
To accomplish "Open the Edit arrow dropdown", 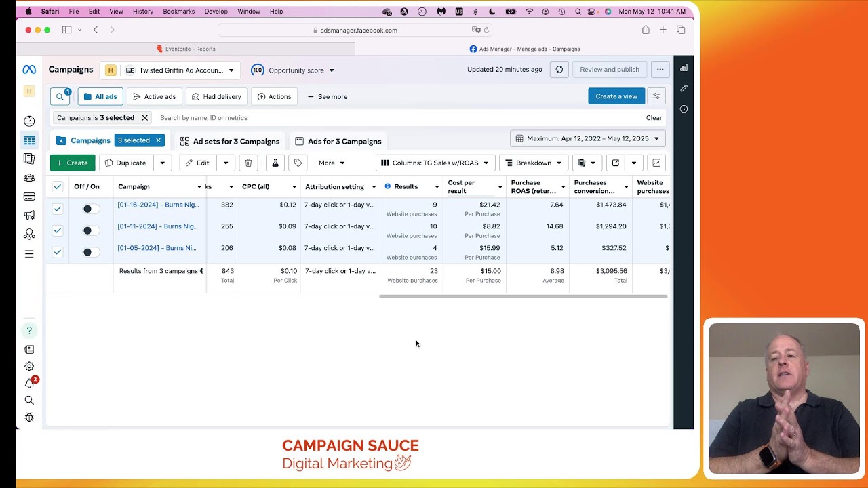I will point(226,163).
